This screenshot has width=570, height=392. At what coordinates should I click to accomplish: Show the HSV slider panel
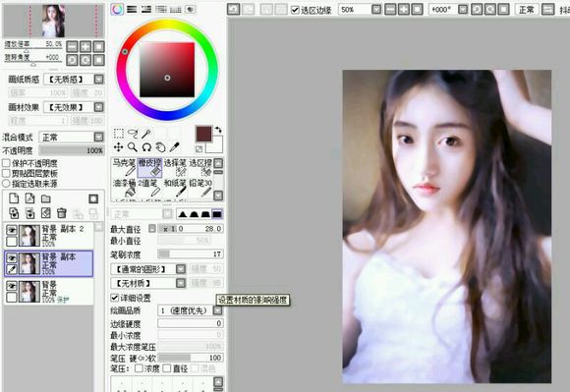click(x=146, y=9)
